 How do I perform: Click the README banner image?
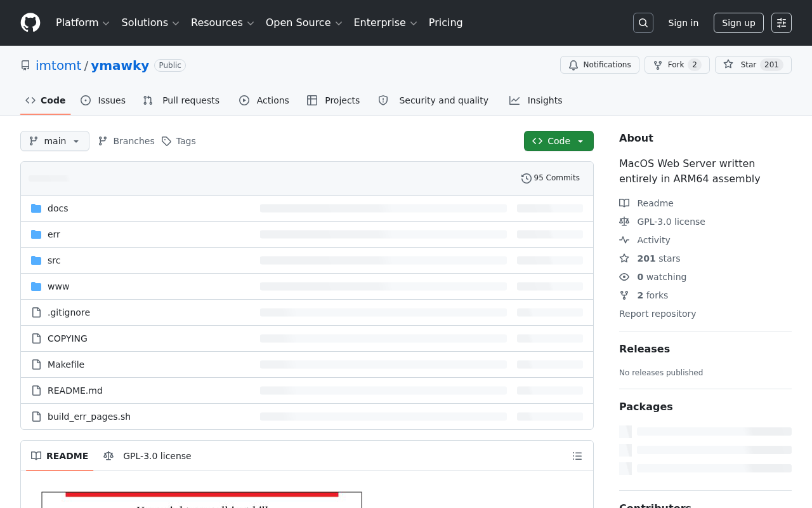coord(202,500)
